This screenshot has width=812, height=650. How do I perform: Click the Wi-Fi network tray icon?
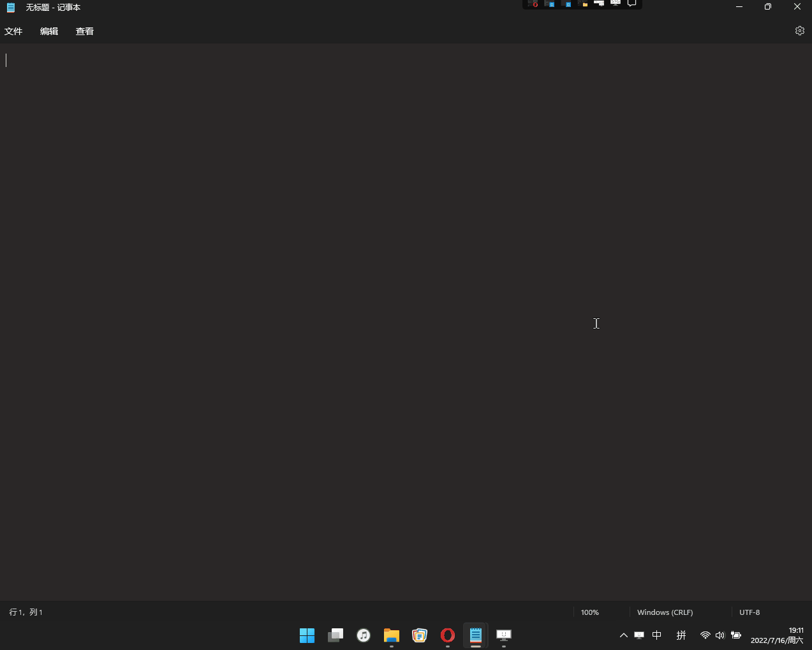coord(705,635)
